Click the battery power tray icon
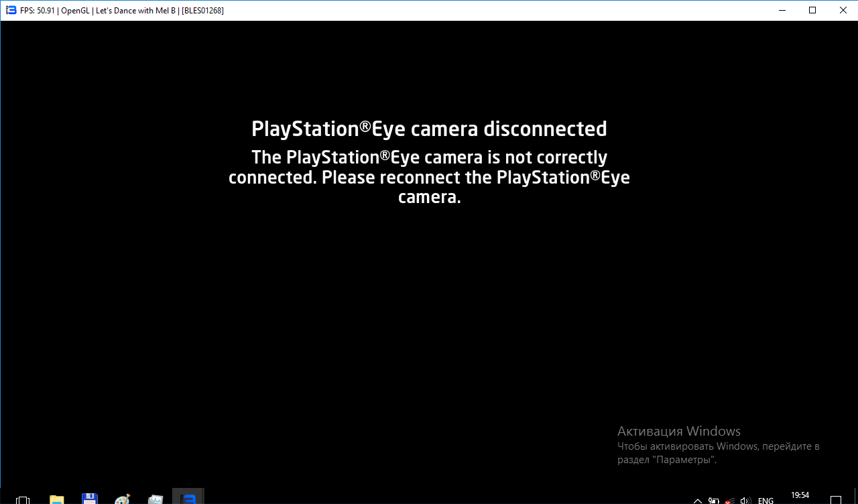 (x=713, y=501)
